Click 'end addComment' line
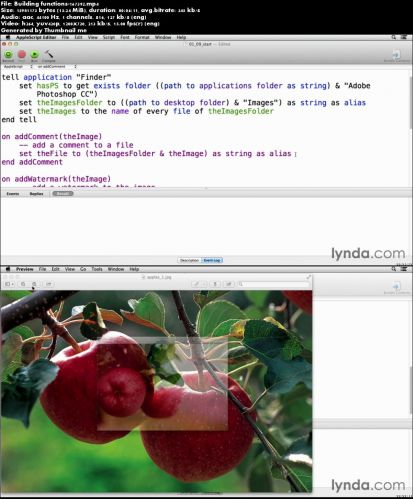413x499 pixels. [32, 162]
